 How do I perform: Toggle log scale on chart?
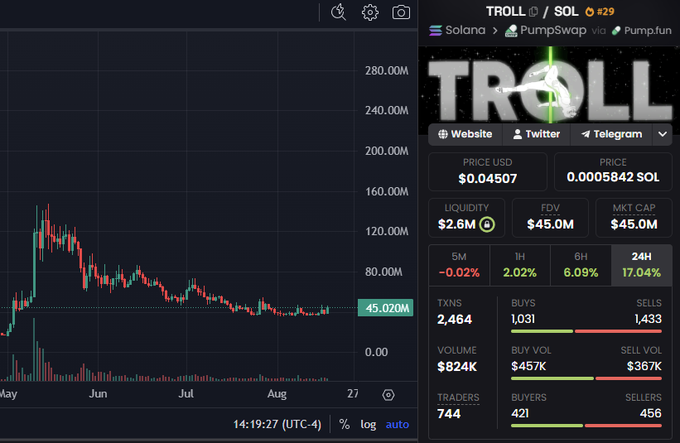[368, 424]
